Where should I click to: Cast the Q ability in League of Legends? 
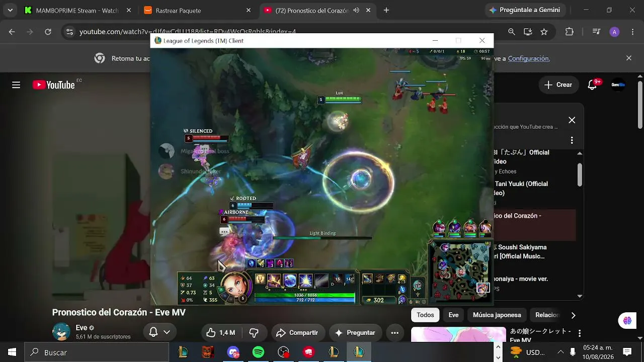(x=274, y=280)
